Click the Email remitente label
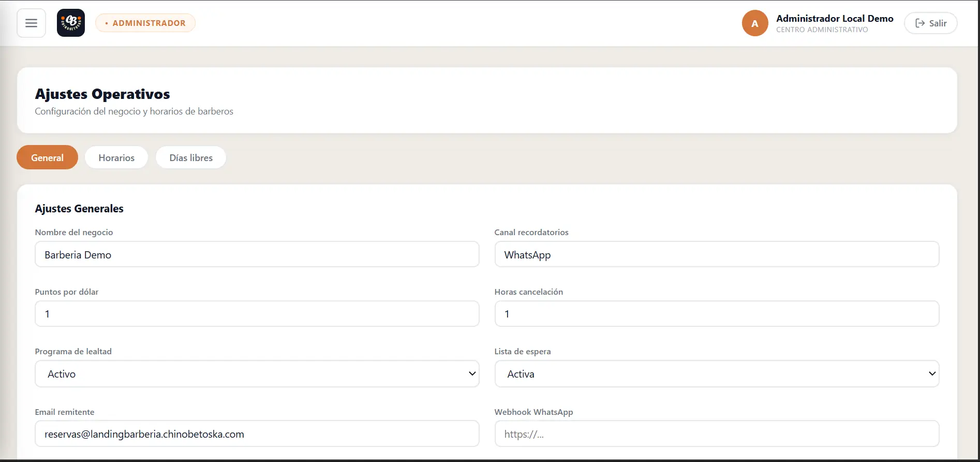Viewport: 980px width, 462px height. click(x=65, y=412)
